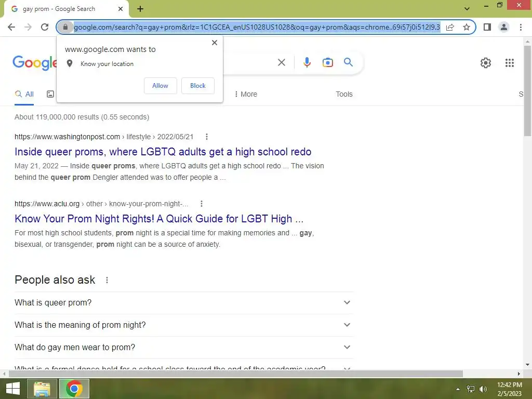Click the volume speaker tray icon
This screenshot has height=399, width=532.
click(x=483, y=389)
